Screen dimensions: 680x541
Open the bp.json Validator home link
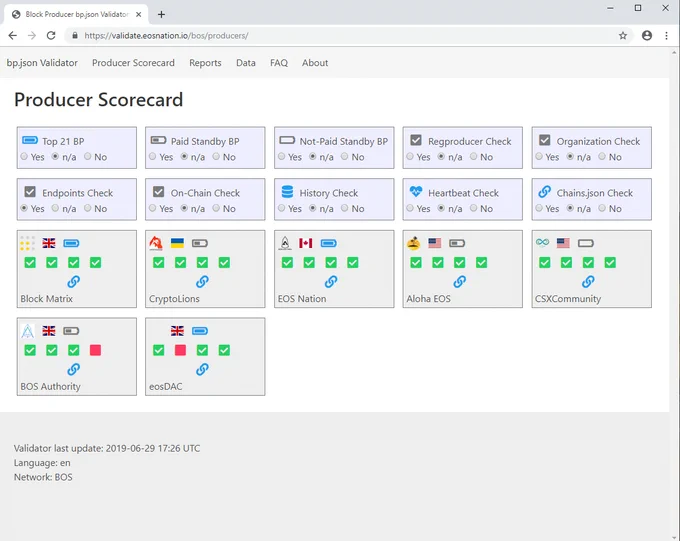pyautogui.click(x=42, y=63)
